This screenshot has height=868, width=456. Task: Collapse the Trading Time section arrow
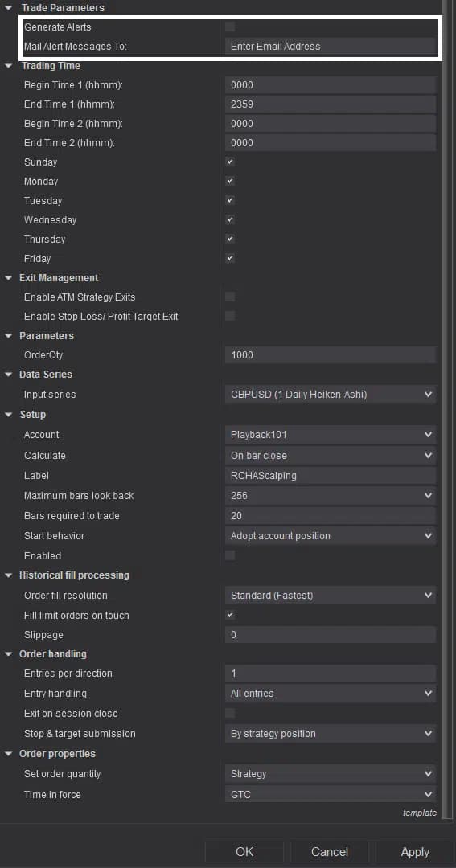tap(8, 66)
